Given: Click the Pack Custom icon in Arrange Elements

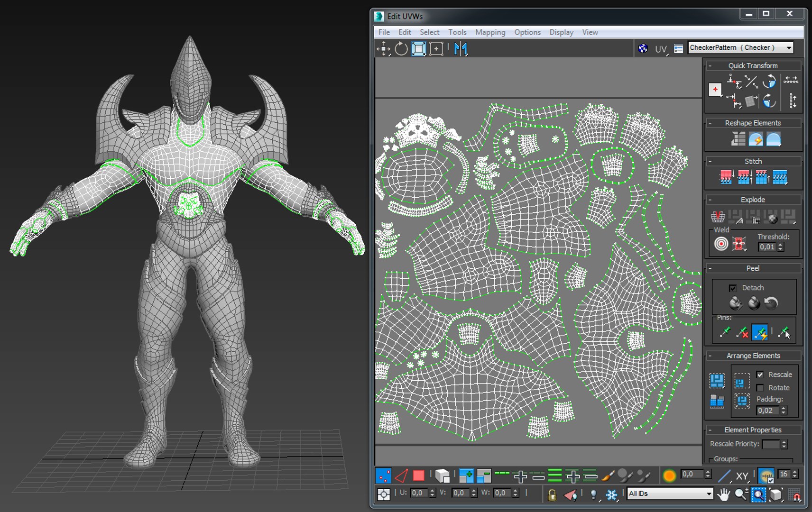Looking at the screenshot, I should 717,381.
